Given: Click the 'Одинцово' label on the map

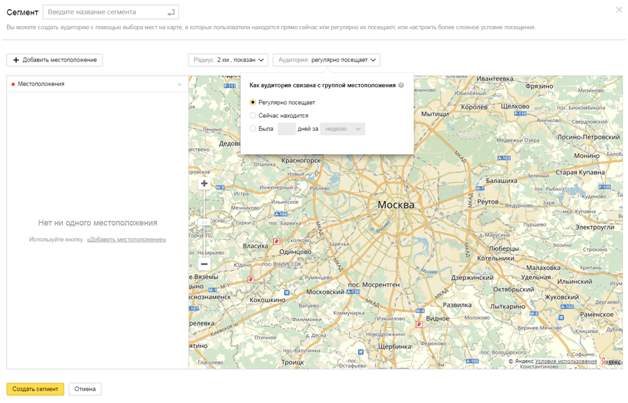Looking at the screenshot, I should pos(295,252).
